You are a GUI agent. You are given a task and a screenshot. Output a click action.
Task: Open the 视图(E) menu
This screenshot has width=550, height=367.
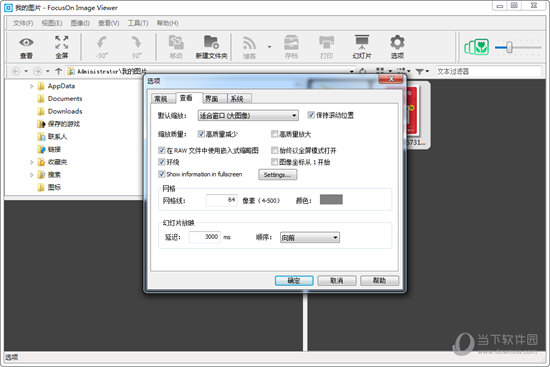(52, 23)
